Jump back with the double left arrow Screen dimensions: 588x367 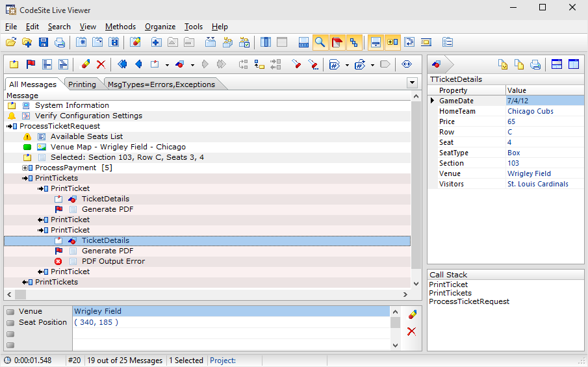coord(122,64)
